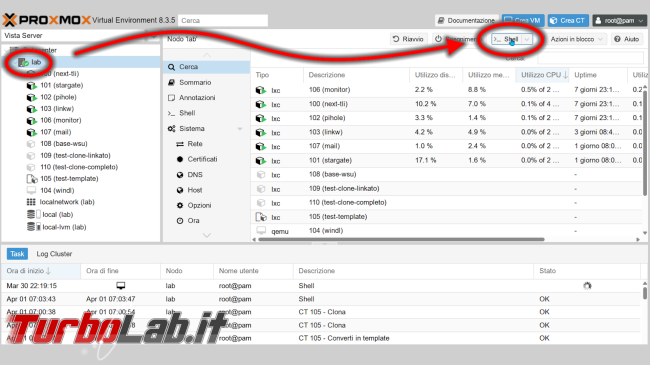
Task: Click qemu monitor icon in 104 (windl) row
Action: pyautogui.click(x=261, y=231)
